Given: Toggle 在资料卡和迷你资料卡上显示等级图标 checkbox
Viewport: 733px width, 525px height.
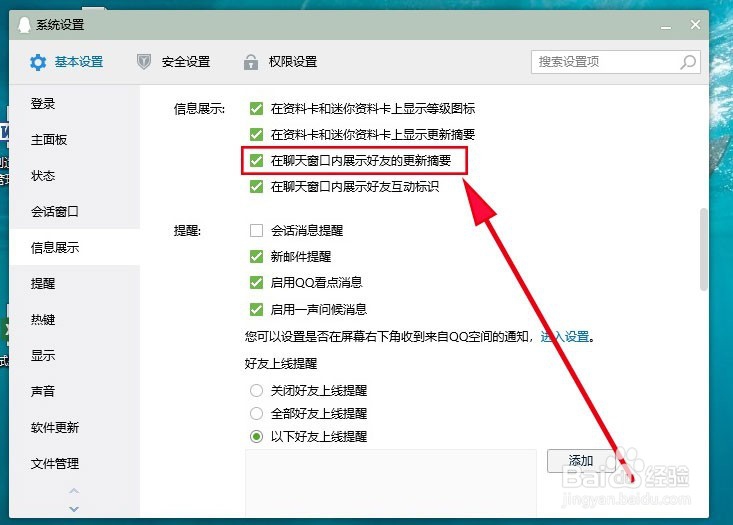Looking at the screenshot, I should [256, 108].
